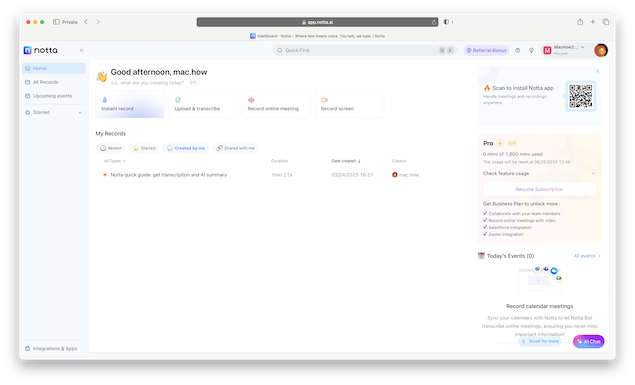The image size is (635, 385).
Task: Click the calendar meetings illustration
Action: coord(540,282)
